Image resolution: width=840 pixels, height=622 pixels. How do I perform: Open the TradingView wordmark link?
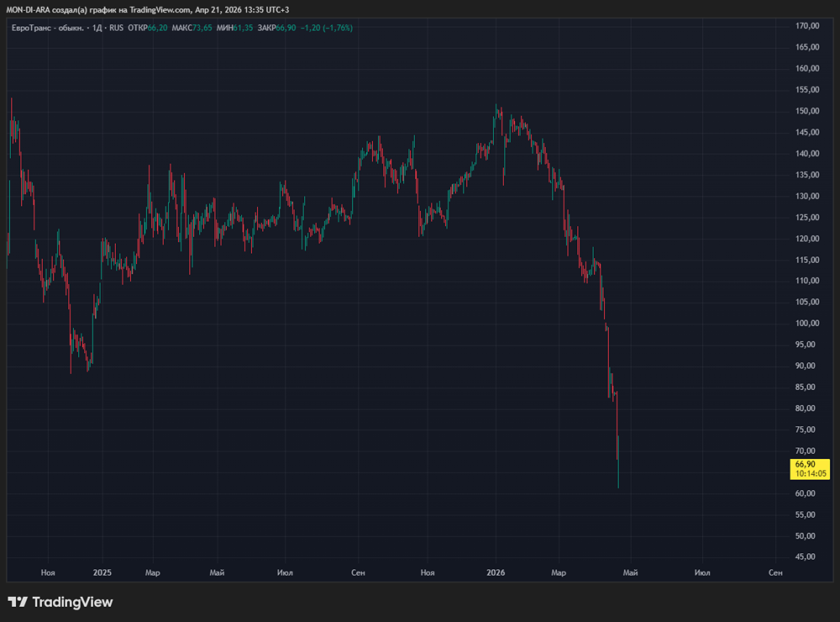point(72,602)
